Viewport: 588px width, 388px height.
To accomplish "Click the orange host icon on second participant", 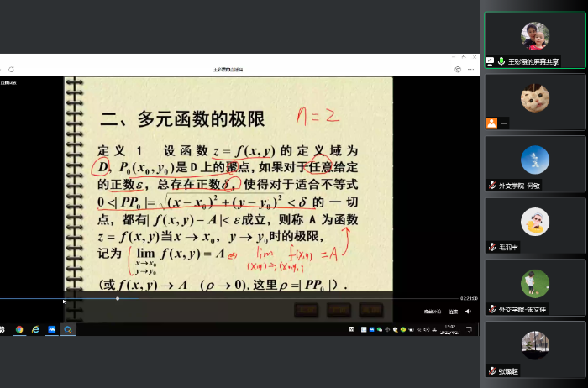I will coord(491,123).
